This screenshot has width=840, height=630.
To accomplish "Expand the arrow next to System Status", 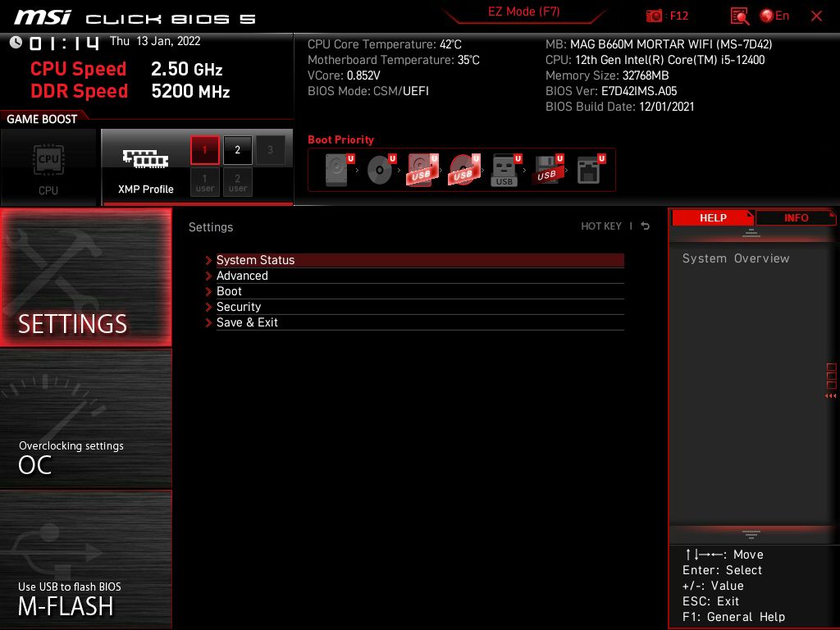I will [208, 260].
